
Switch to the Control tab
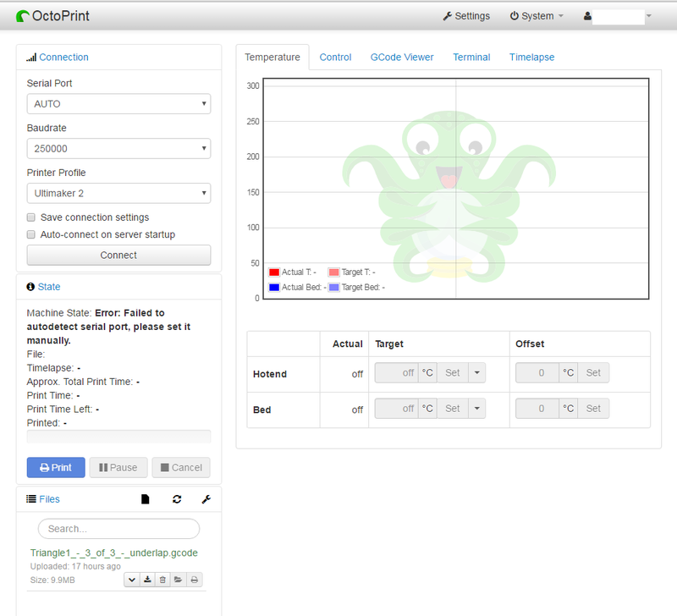coord(335,57)
